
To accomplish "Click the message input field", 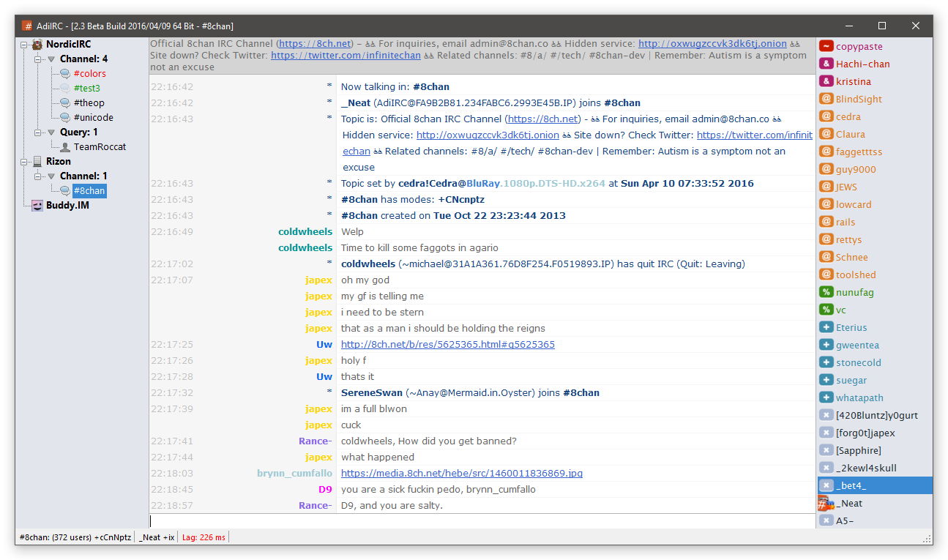I will pyautogui.click(x=482, y=521).
